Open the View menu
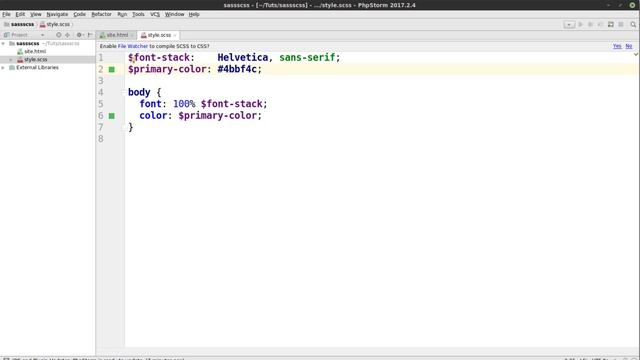 [x=36, y=14]
